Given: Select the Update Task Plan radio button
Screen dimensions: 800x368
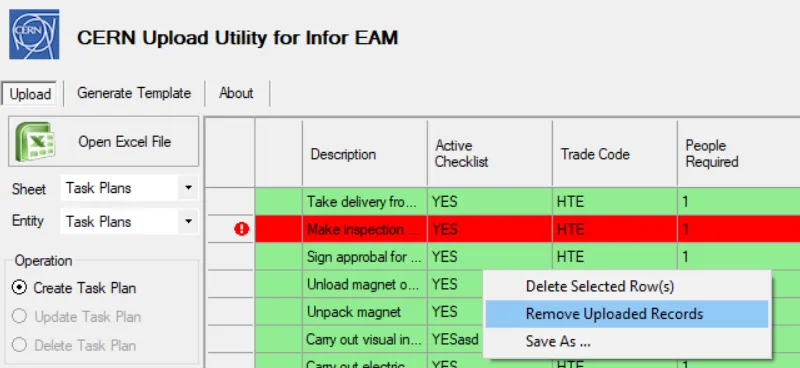Looking at the screenshot, I should (x=19, y=316).
